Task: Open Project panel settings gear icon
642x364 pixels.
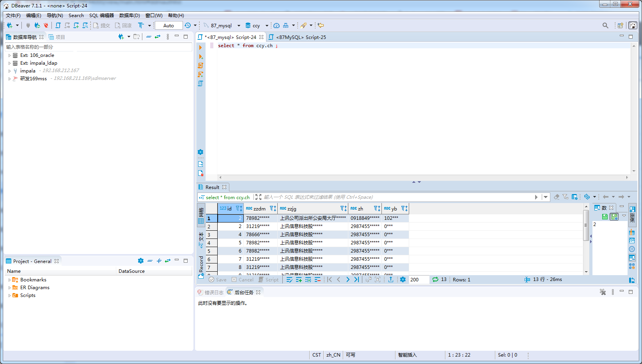Action: click(140, 261)
